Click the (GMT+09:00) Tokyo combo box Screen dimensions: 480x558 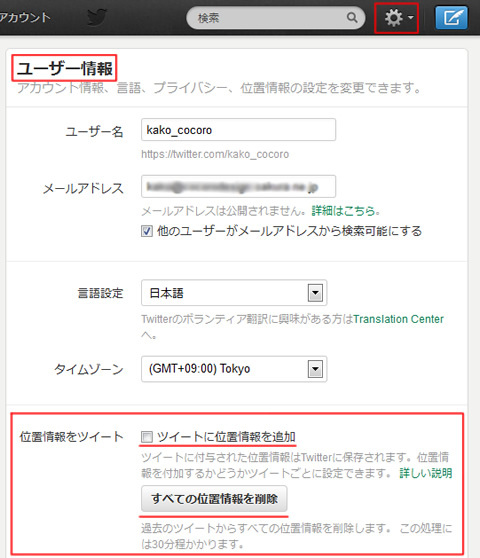[x=234, y=369]
